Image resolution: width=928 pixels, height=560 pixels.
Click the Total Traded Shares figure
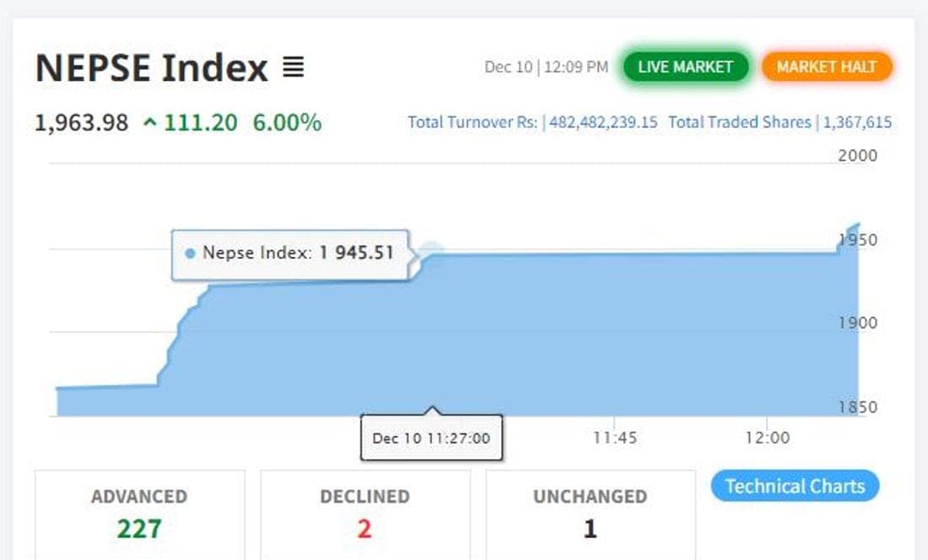pyautogui.click(x=857, y=122)
